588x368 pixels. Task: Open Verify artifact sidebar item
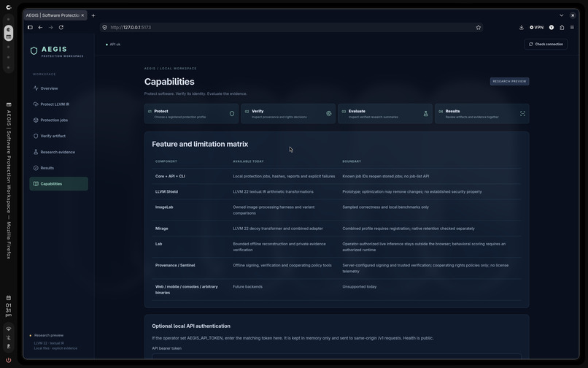pos(58,136)
